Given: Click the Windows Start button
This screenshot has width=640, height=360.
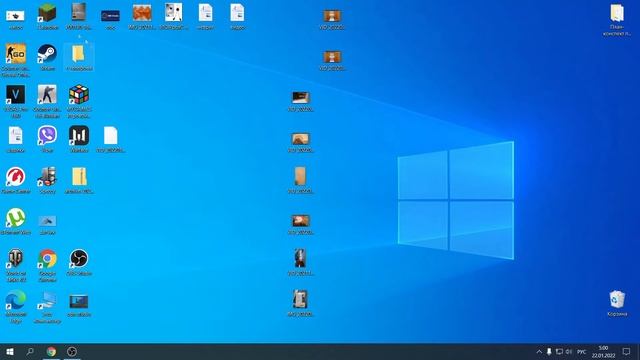Looking at the screenshot, I should (10, 351).
